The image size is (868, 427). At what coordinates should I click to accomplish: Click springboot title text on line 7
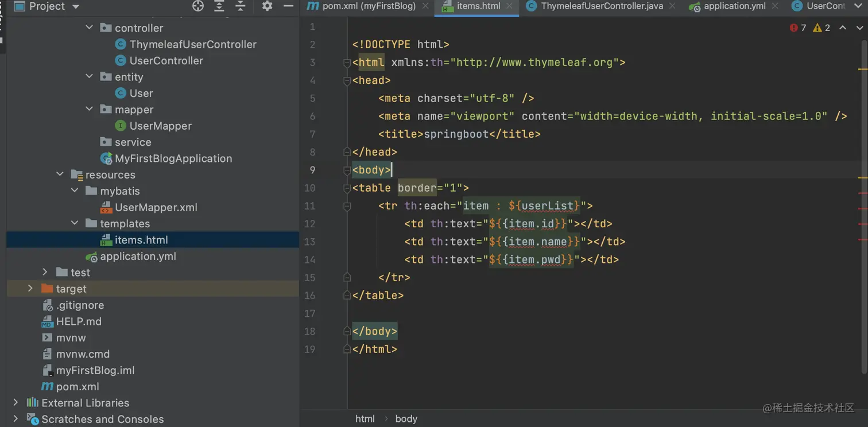(456, 134)
